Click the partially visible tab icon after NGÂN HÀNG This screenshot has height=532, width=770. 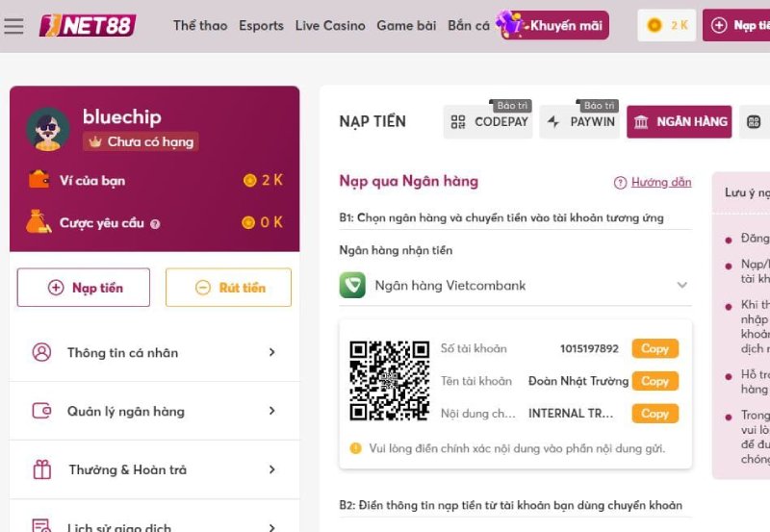(754, 122)
